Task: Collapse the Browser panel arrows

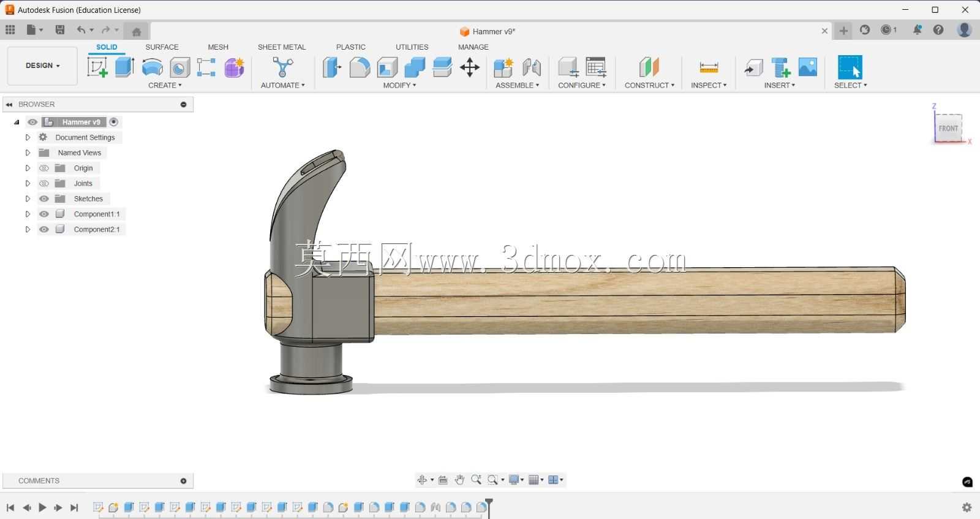Action: (9, 104)
